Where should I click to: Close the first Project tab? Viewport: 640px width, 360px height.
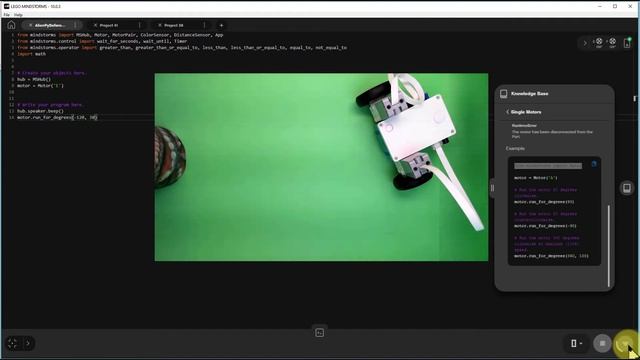[x=95, y=25]
